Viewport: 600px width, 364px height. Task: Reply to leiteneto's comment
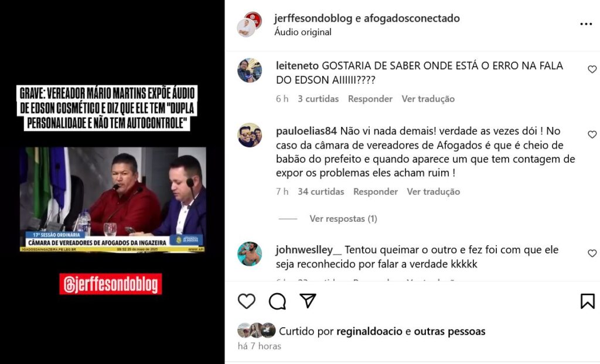pyautogui.click(x=370, y=99)
